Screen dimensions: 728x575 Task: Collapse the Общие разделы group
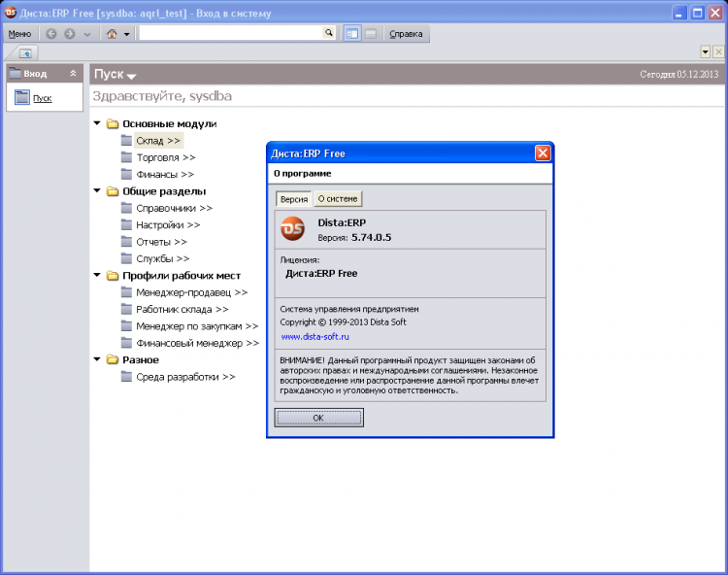point(97,190)
